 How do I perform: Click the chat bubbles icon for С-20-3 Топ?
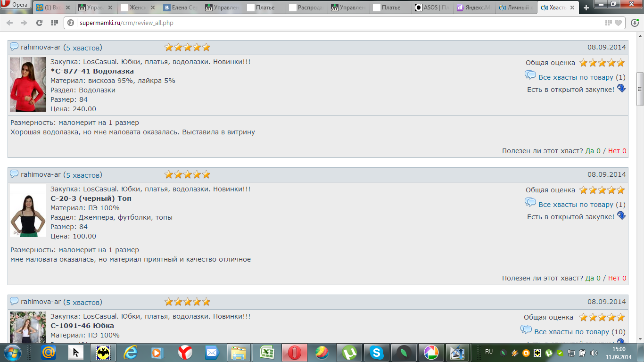click(x=530, y=203)
